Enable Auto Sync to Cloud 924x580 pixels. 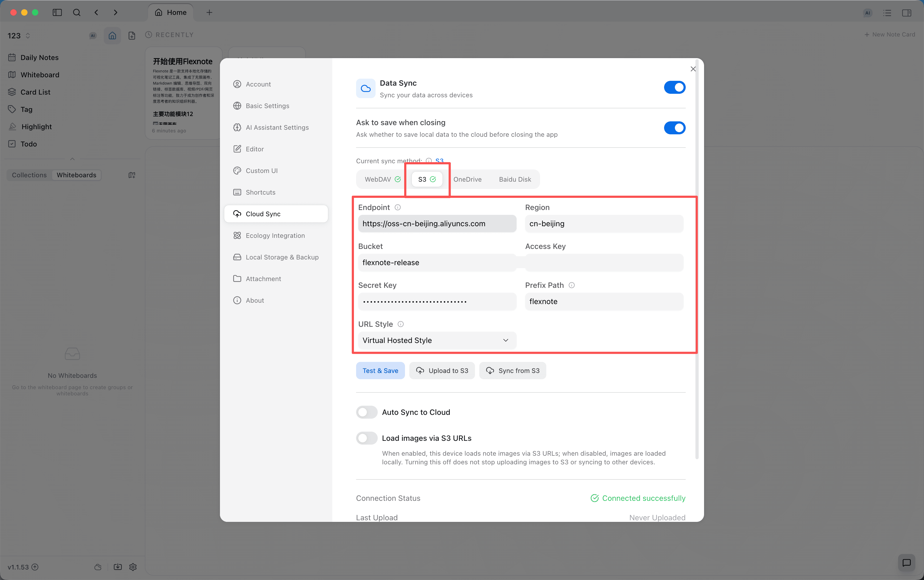(x=367, y=412)
